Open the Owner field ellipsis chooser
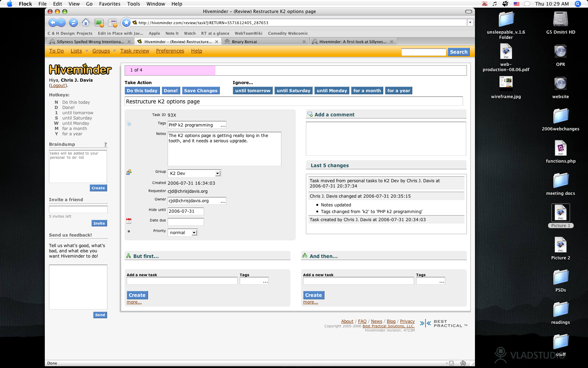Viewport: 588px width, 368px height. coord(223,202)
